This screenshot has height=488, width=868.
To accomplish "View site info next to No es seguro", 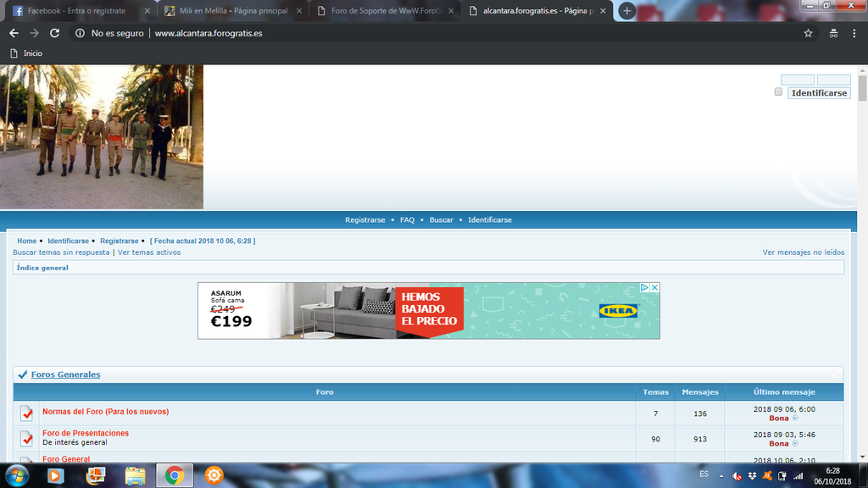I will point(81,33).
